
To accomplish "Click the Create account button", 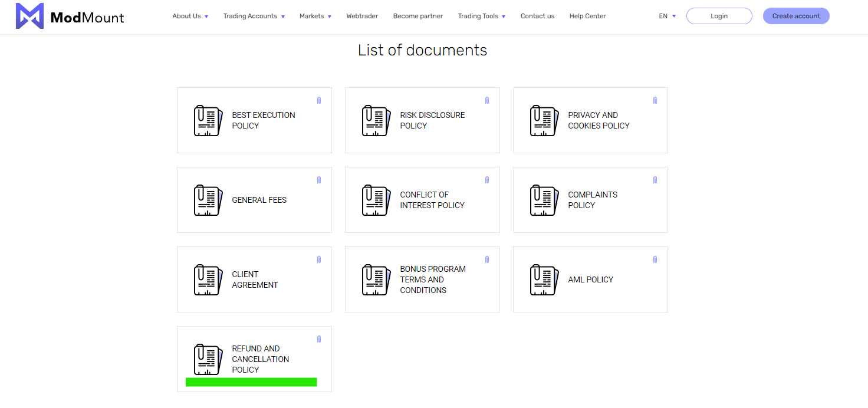I will pos(796,16).
